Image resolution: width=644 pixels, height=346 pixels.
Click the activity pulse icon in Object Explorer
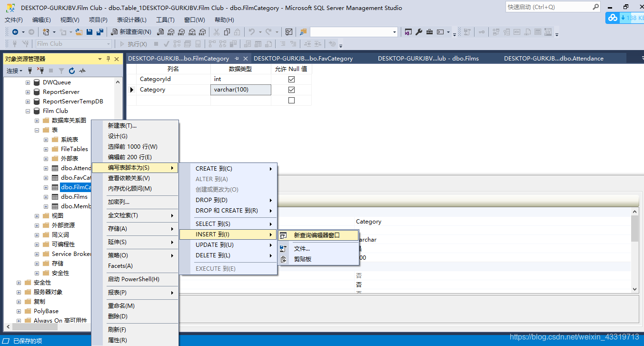[82, 71]
